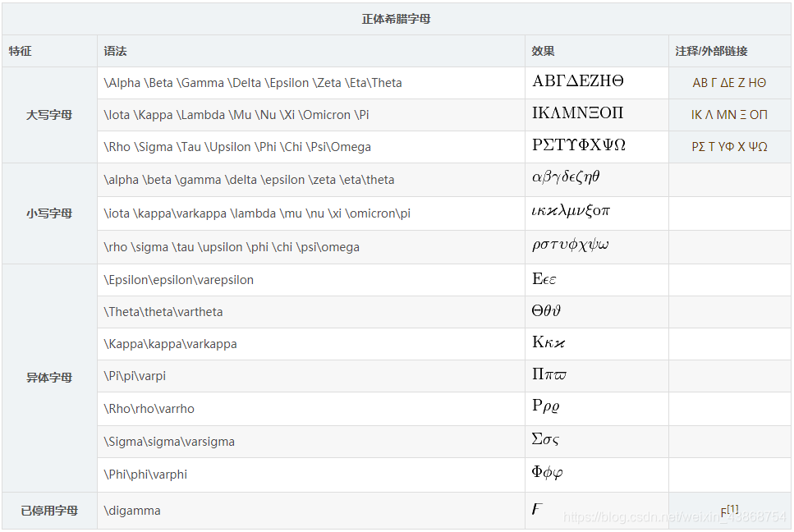The width and height of the screenshot is (794, 532).
Task: Click the rendered Κκϰ effect cell
Action: point(596,344)
